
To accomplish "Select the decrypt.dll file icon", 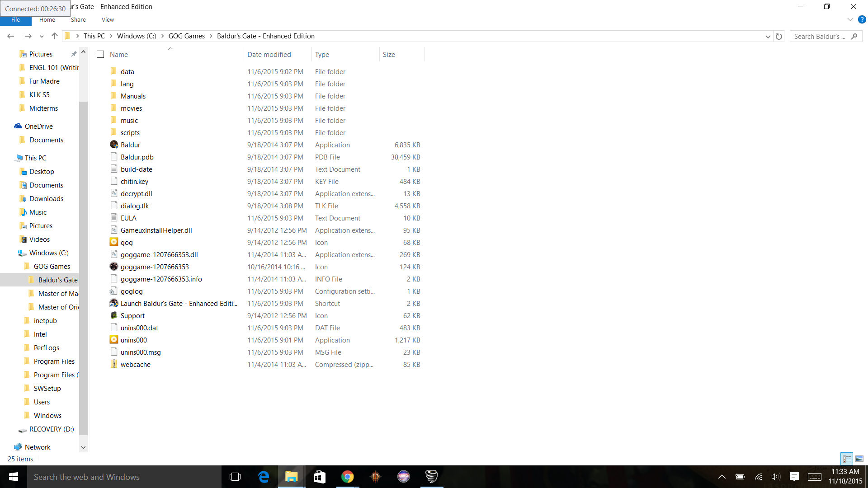I will pyautogui.click(x=114, y=193).
